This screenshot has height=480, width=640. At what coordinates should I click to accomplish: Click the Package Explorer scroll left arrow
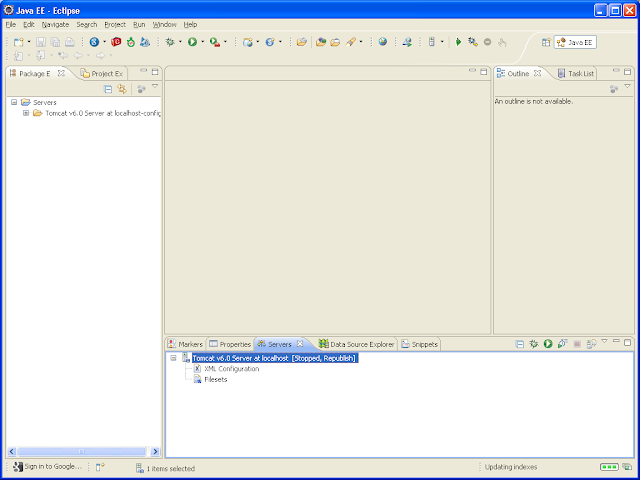(12, 451)
